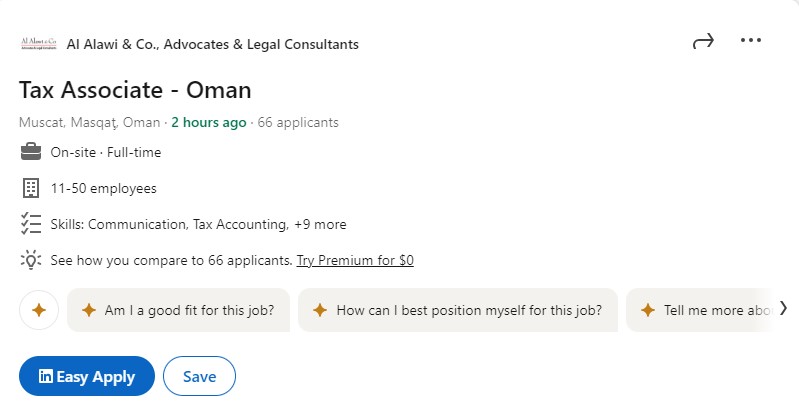Save this Tax Associate job
Viewport: 799px width, 406px height.
pyautogui.click(x=199, y=376)
